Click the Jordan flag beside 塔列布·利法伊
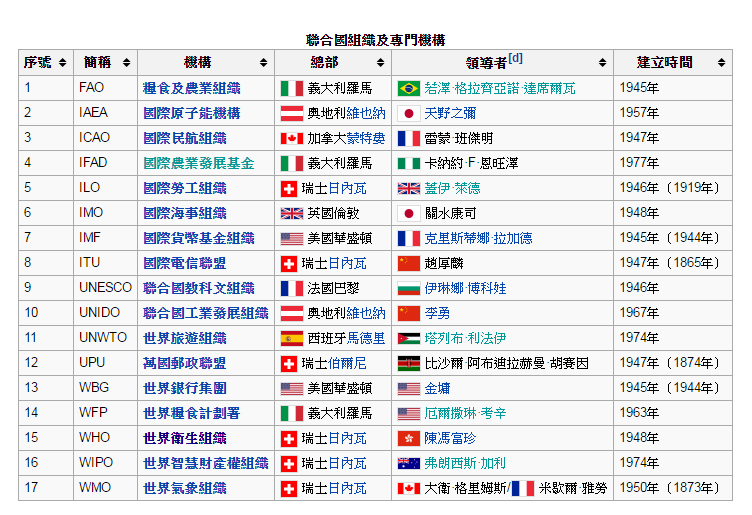The width and height of the screenshot is (752, 515). (408, 338)
